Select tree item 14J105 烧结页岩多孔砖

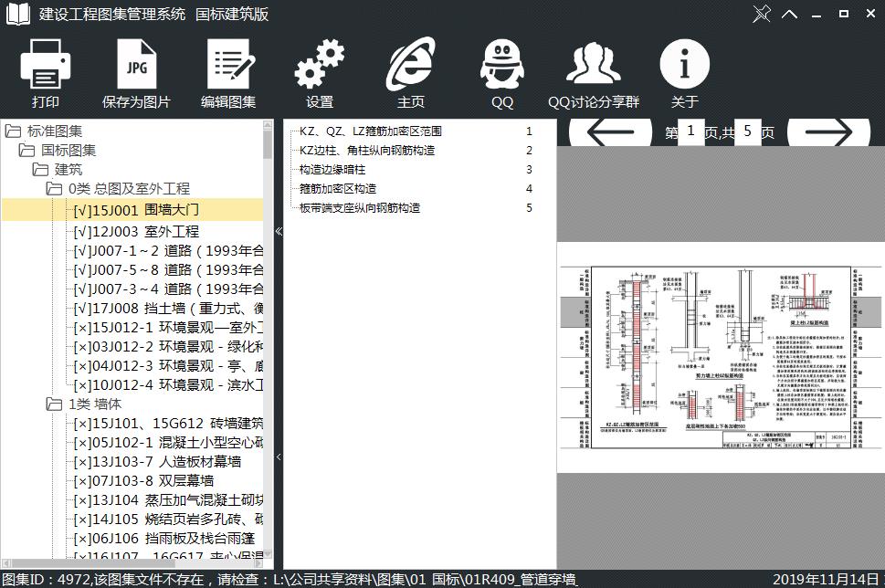(x=168, y=520)
